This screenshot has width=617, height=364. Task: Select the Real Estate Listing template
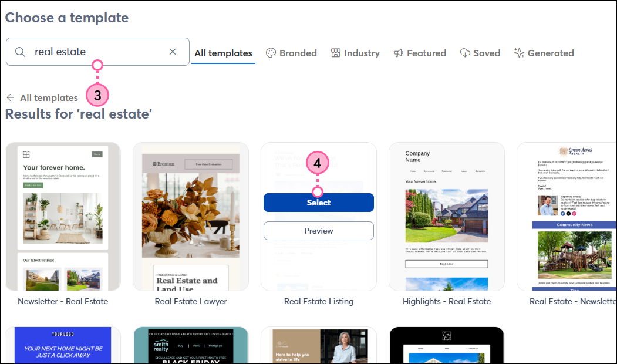tap(318, 202)
